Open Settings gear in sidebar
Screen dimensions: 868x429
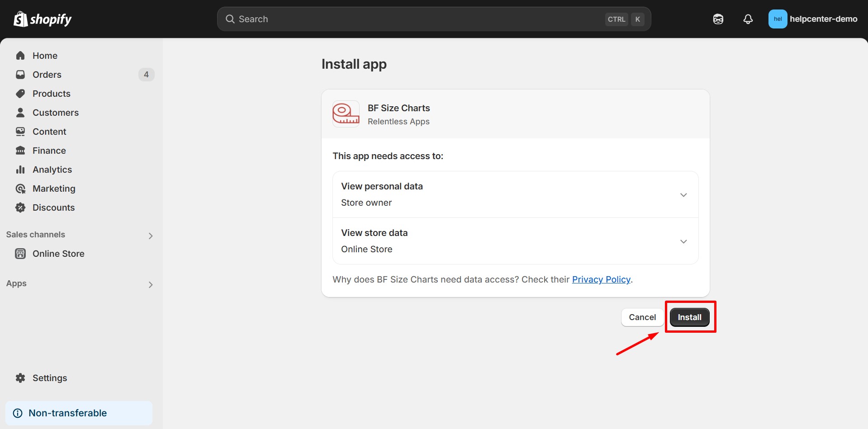[20, 378]
